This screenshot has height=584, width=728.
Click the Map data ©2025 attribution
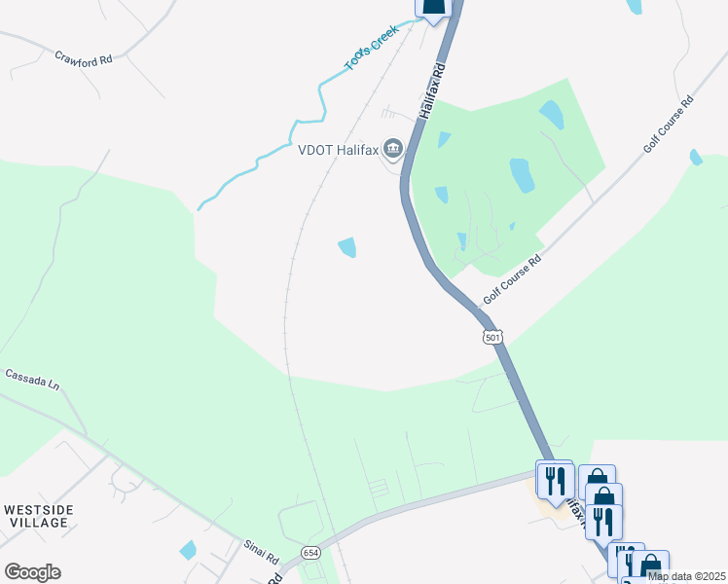coord(687,576)
